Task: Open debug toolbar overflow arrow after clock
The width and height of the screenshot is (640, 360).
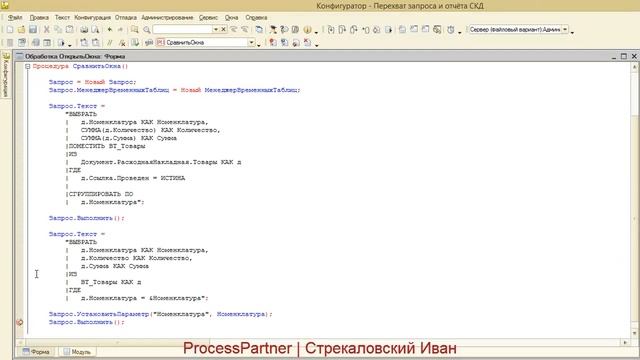Action: click(460, 32)
